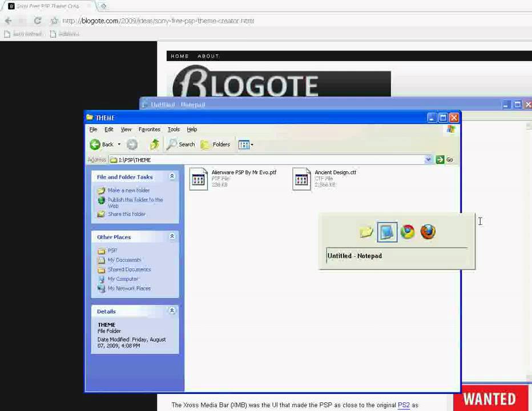Open the Help menu
The height and width of the screenshot is (411, 532).
pos(192,130)
